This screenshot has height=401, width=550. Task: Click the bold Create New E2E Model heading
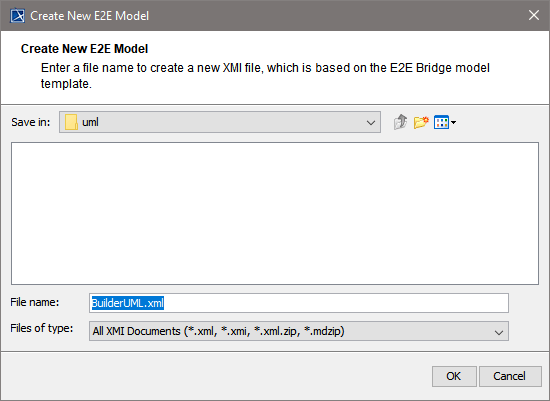point(85,49)
